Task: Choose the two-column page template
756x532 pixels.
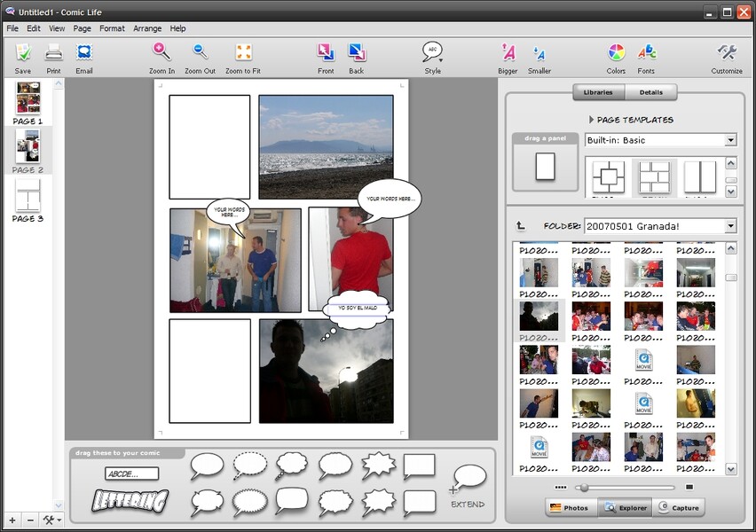Action: click(700, 176)
